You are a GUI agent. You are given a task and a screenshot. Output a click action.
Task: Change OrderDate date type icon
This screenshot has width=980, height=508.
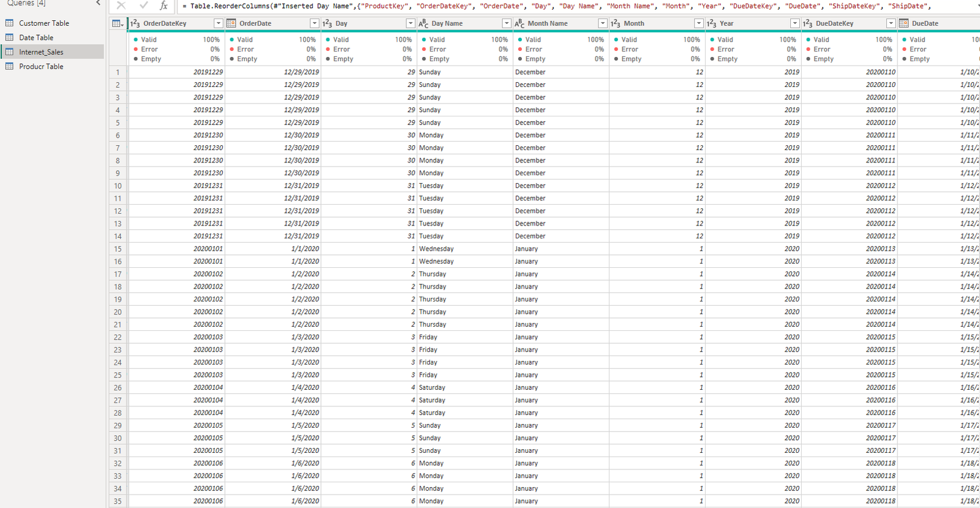(x=231, y=23)
